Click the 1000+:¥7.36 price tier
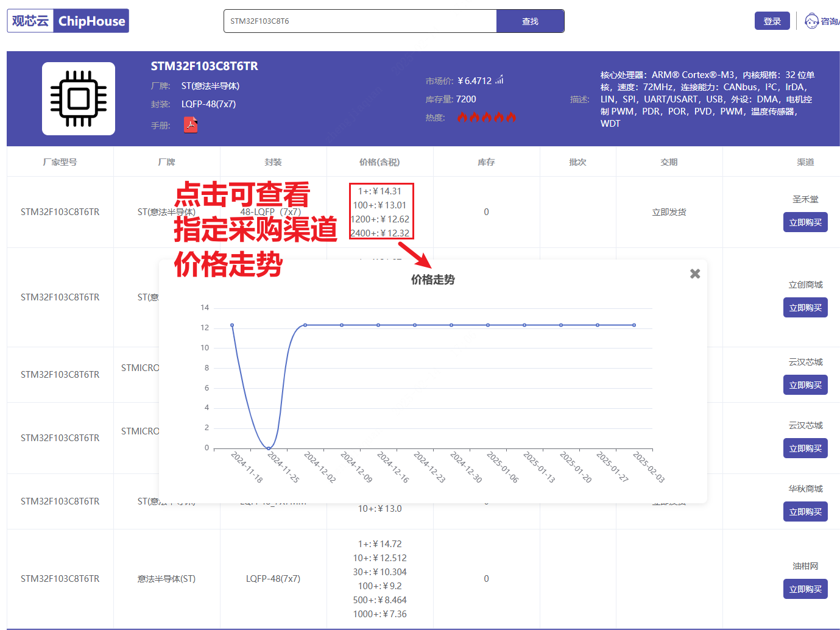 click(379, 614)
